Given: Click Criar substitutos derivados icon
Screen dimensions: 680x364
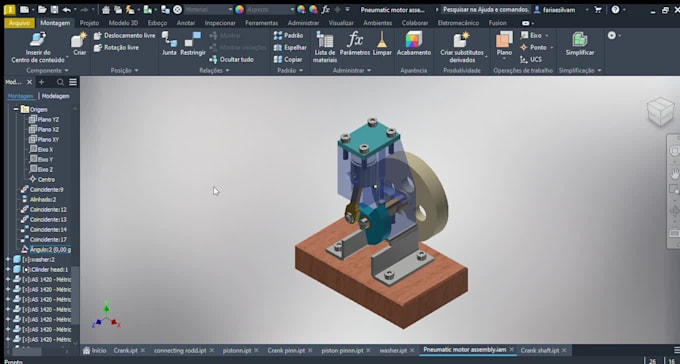Looking at the screenshot, I should tap(461, 40).
